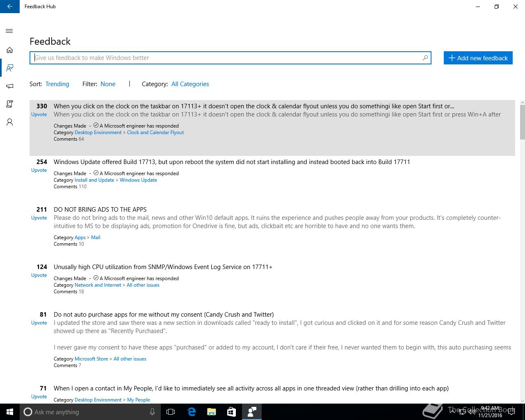Open Announcements megaphone icon

tap(9, 86)
